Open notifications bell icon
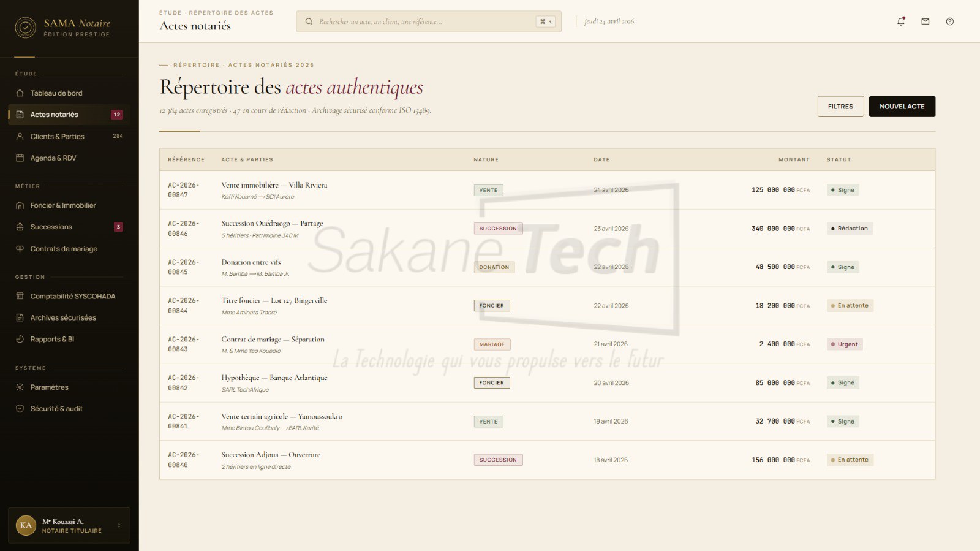 (x=901, y=21)
